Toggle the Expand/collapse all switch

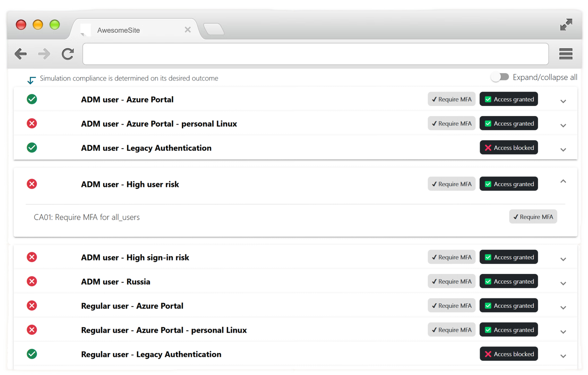[x=500, y=77]
